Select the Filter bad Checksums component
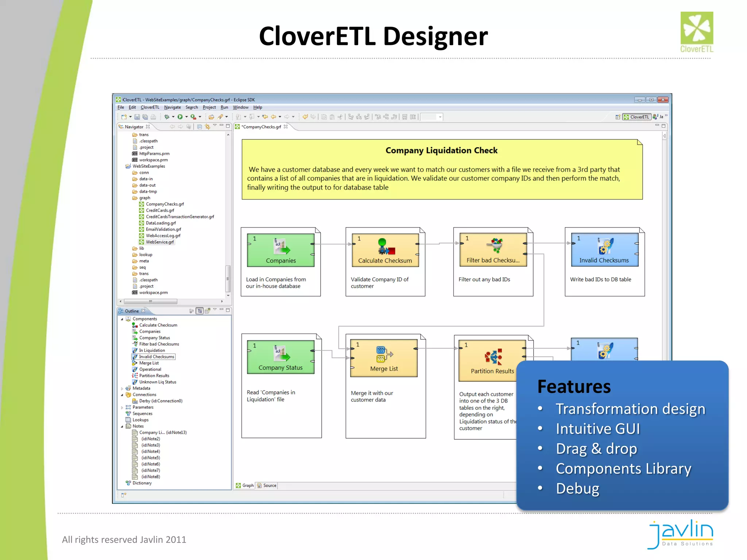Viewport: 747px width, 560px height. click(493, 250)
